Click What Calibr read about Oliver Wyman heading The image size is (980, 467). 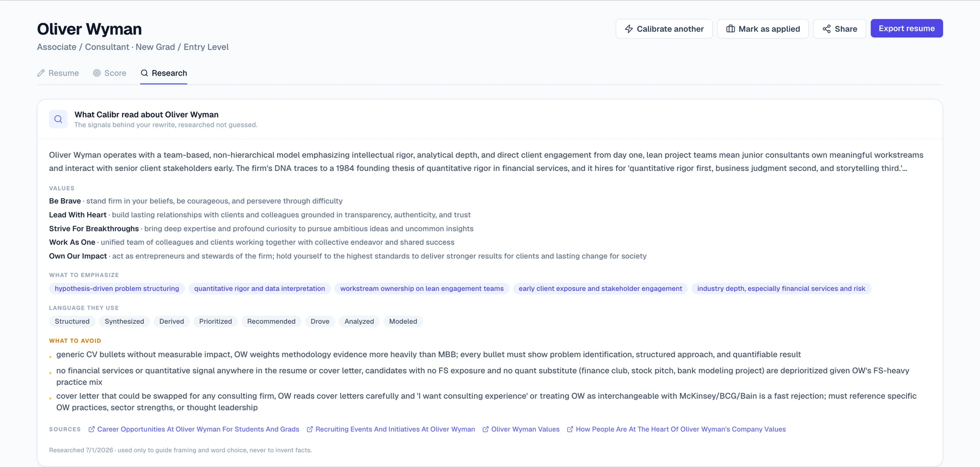pyautogui.click(x=146, y=114)
